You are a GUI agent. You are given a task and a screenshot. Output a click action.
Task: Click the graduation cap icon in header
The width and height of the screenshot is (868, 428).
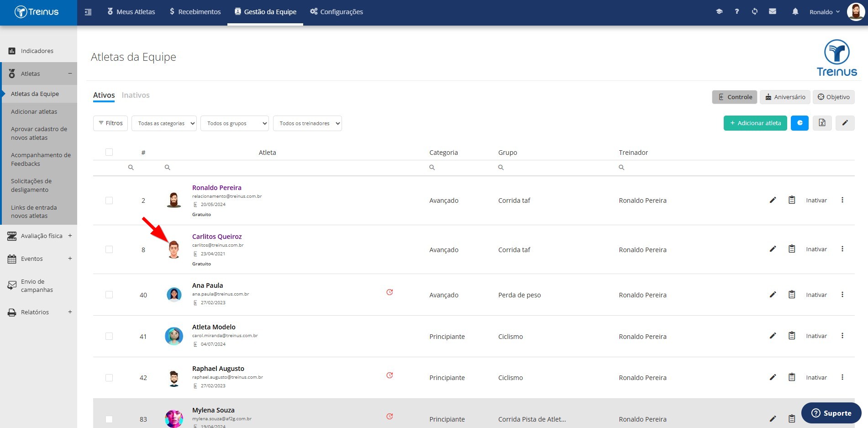[719, 11]
